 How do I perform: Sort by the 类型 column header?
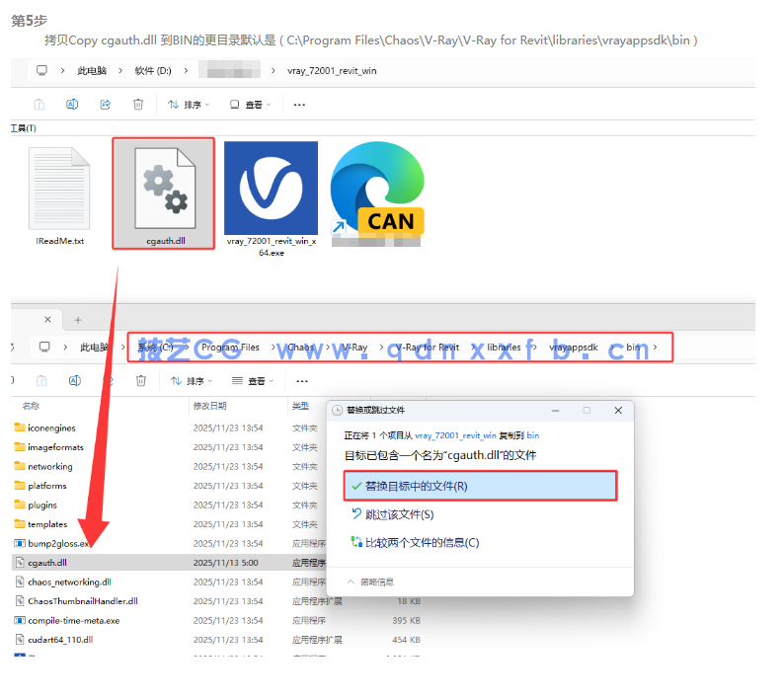coord(300,406)
